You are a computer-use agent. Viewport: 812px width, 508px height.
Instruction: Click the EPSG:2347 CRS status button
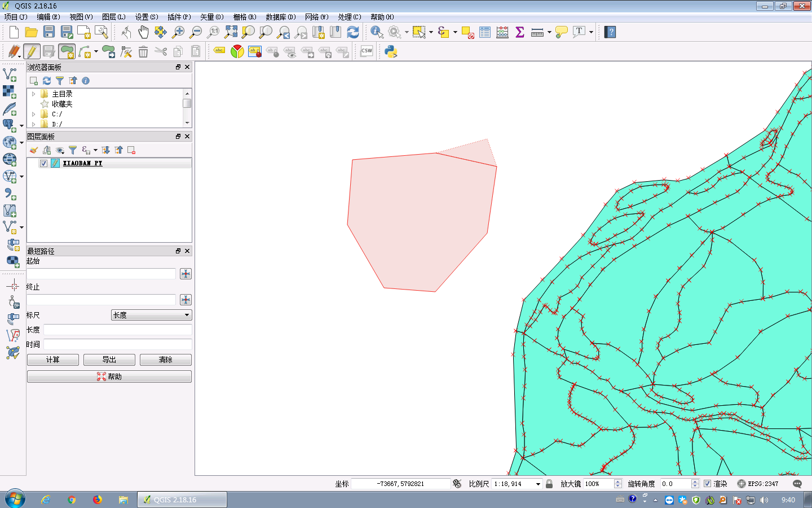(758, 484)
